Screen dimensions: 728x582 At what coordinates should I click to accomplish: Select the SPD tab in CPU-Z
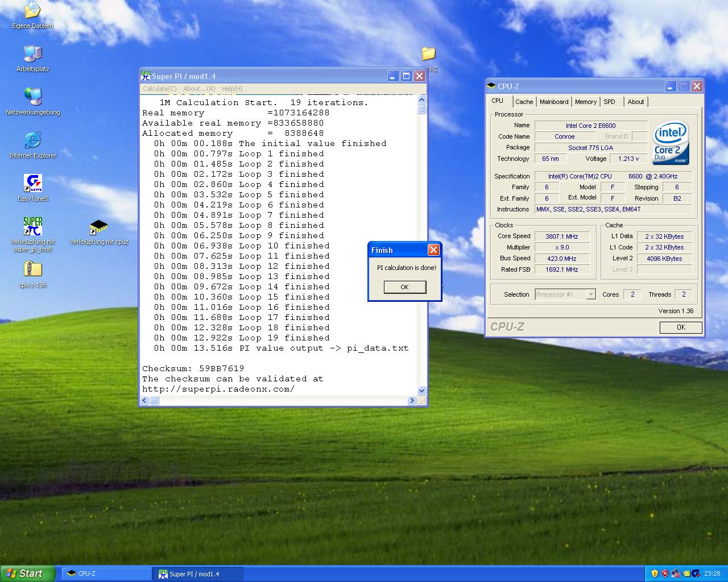coord(609,102)
